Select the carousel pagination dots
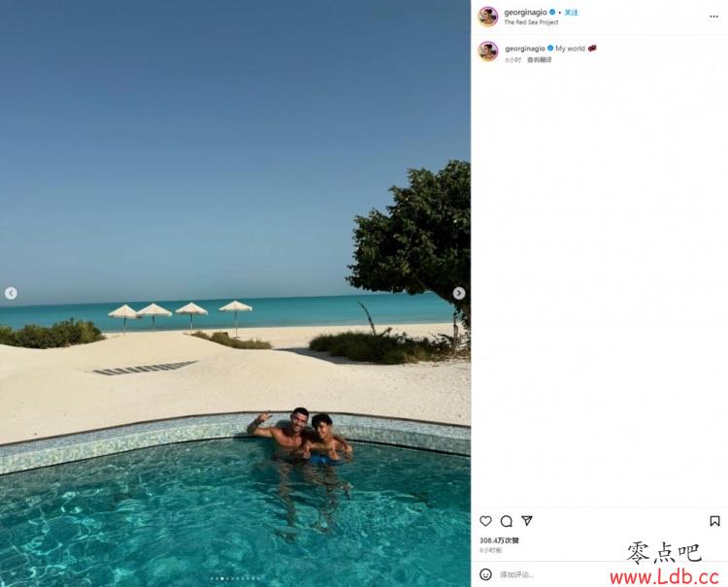Screen dimensions: 728x587 coord(236,578)
